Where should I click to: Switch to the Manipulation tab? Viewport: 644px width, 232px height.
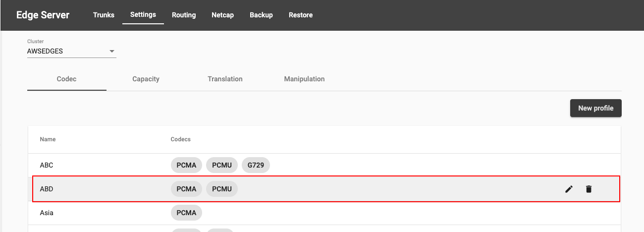click(305, 79)
